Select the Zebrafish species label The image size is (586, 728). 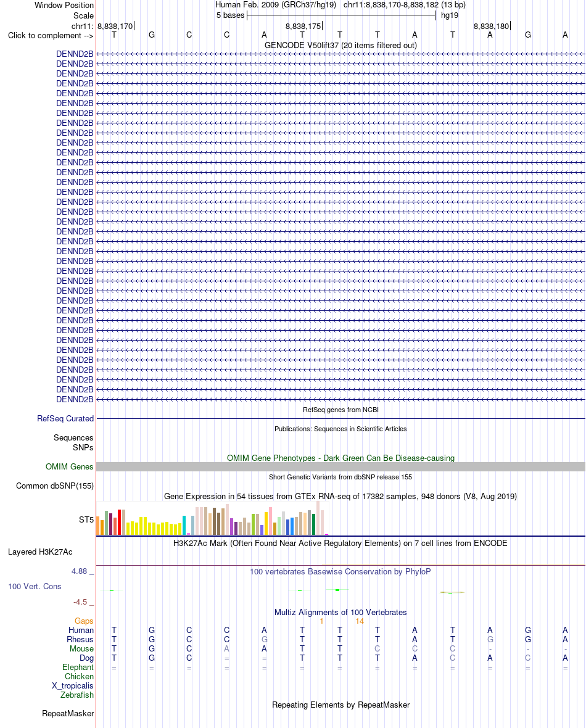(77, 695)
